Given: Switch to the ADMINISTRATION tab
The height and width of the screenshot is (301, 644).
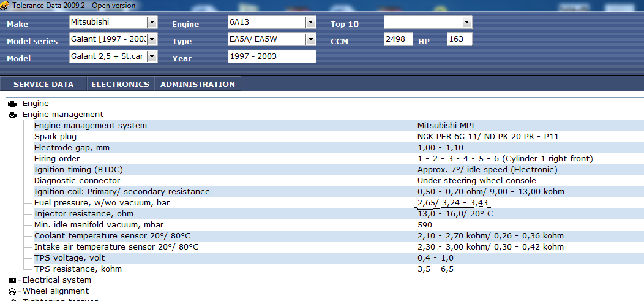Looking at the screenshot, I should [198, 85].
